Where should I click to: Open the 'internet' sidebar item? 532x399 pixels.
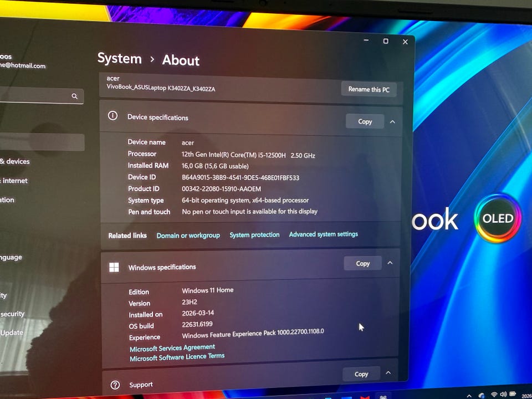(x=14, y=181)
